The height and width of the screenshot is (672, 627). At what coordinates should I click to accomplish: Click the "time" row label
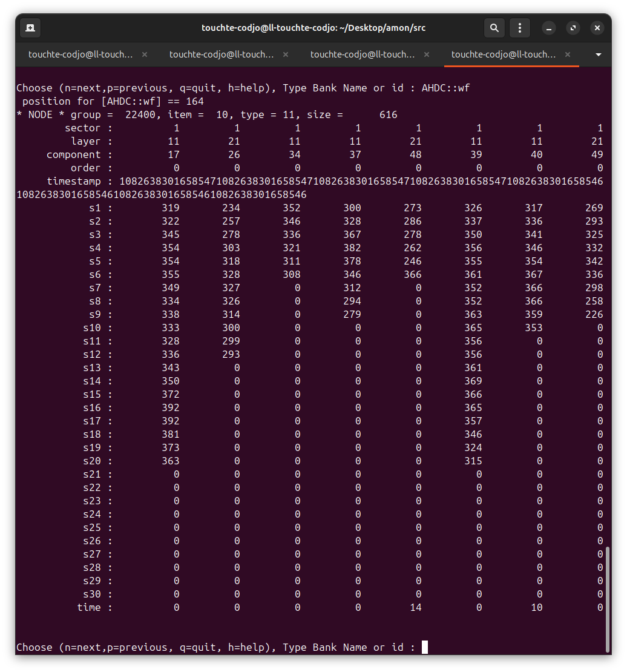click(x=89, y=607)
